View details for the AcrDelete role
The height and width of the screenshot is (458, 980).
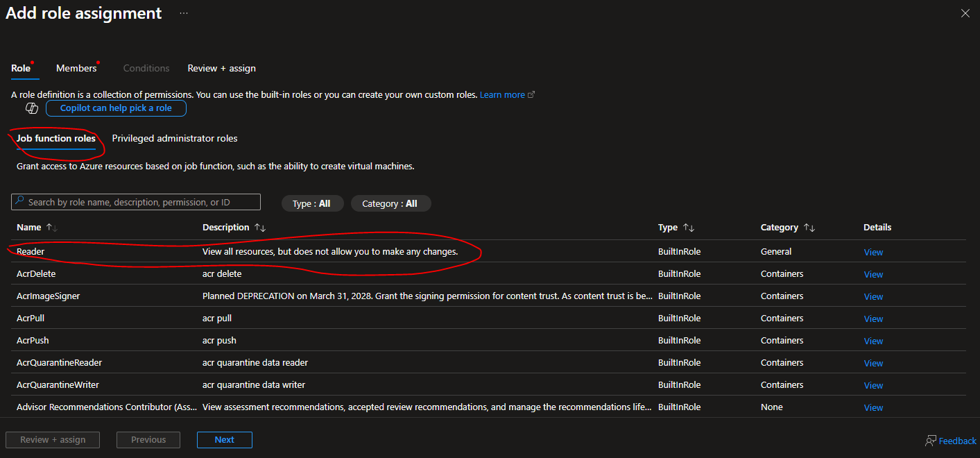[x=873, y=274]
